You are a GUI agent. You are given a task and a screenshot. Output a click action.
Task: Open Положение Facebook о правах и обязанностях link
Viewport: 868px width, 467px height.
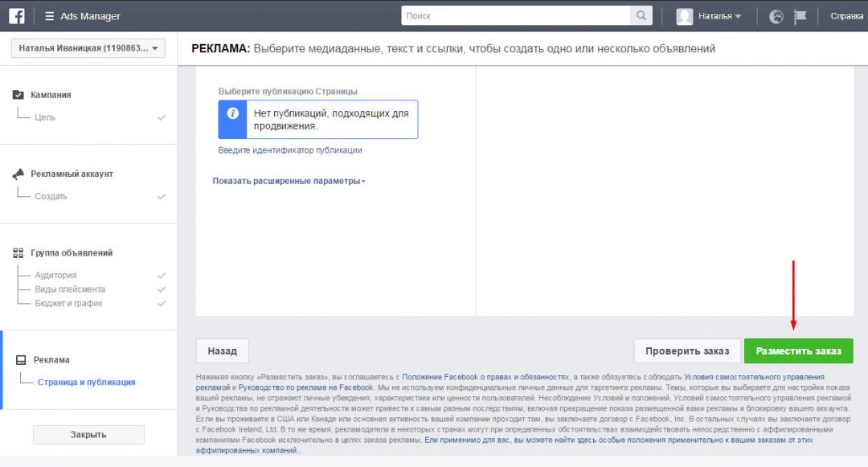click(x=485, y=377)
